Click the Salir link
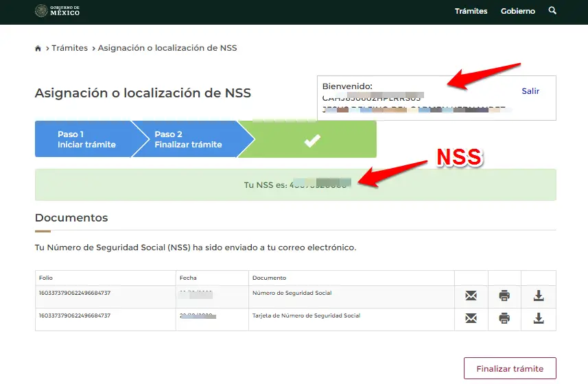 (530, 91)
